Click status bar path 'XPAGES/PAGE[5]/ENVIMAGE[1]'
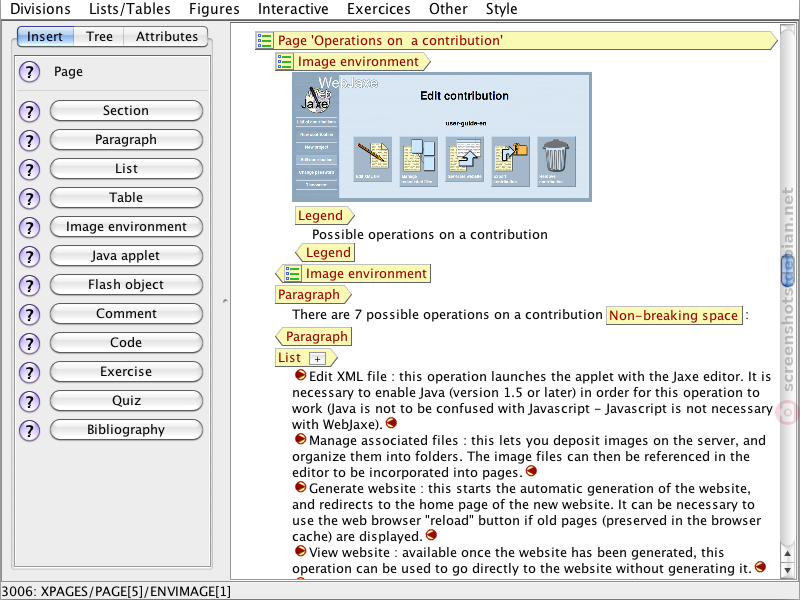 click(136, 591)
